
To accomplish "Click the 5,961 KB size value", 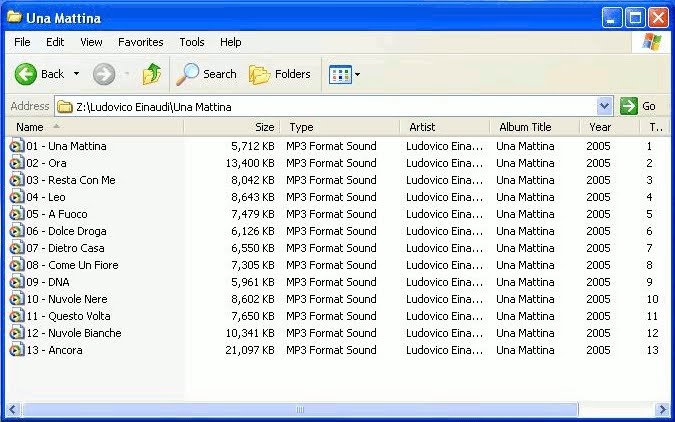I will tap(253, 282).
